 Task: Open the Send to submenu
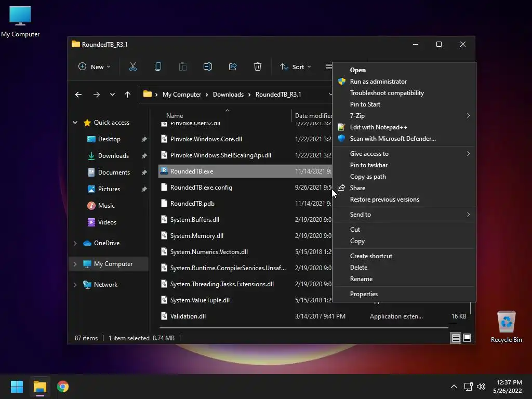[404, 215]
